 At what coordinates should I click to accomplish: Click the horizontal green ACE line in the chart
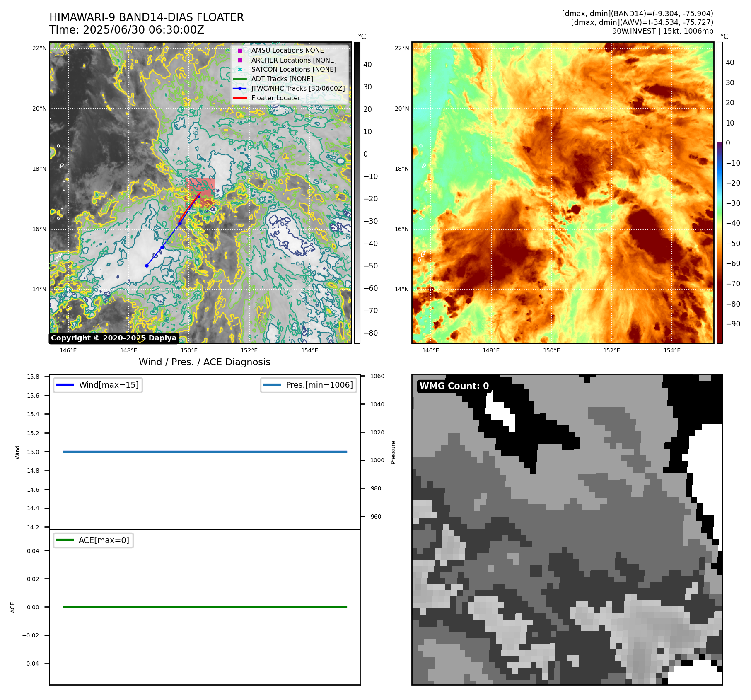click(x=205, y=607)
